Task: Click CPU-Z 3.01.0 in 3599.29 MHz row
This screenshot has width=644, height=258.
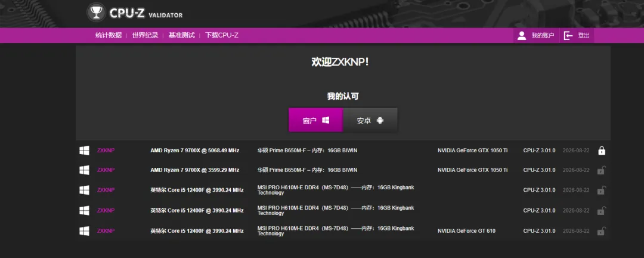Action: tap(539, 170)
